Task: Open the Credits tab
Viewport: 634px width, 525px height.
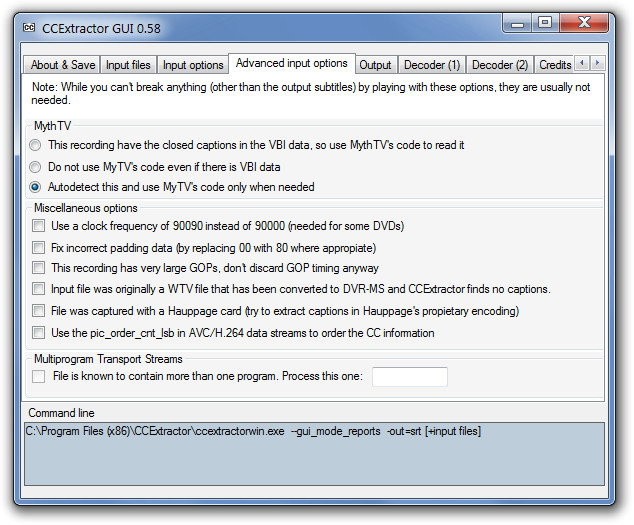Action: [x=554, y=65]
